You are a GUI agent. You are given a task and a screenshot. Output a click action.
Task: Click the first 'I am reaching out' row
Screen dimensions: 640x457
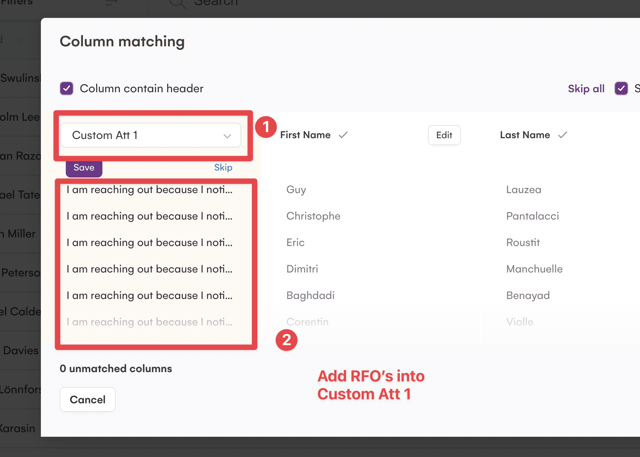tap(149, 190)
